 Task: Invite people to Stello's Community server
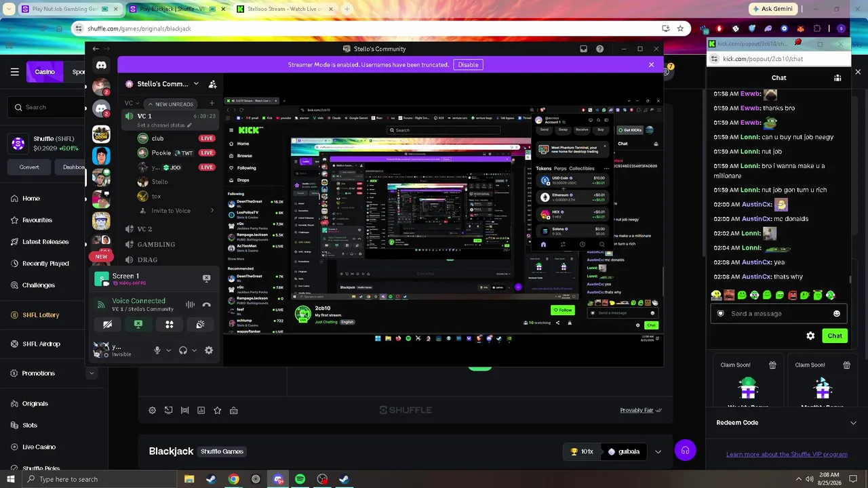tap(212, 84)
